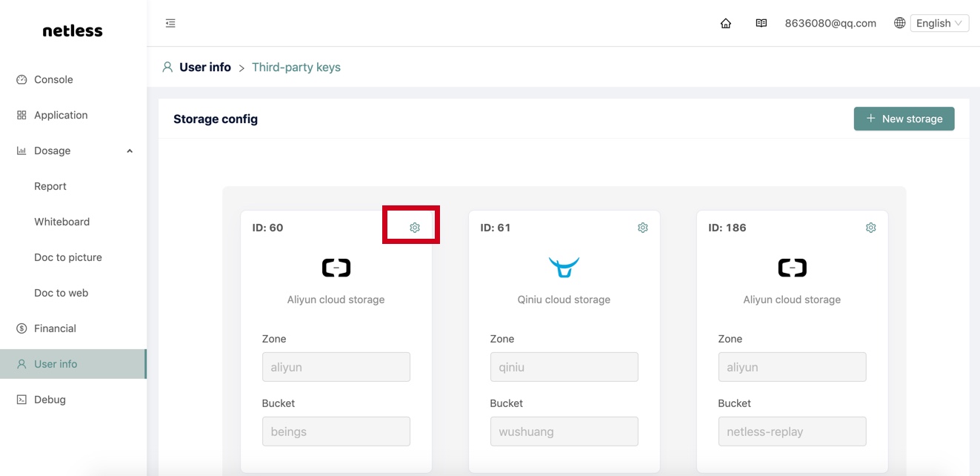
Task: Click the Zone label in card ID: 61
Action: click(x=502, y=339)
